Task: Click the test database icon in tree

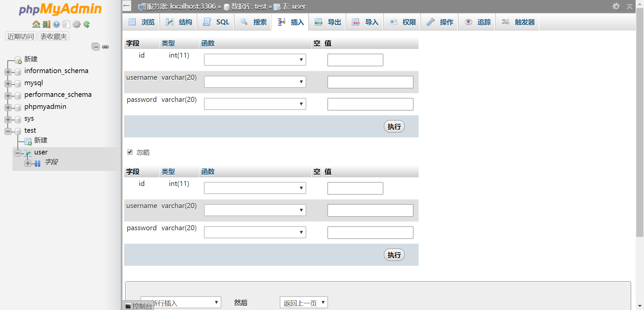Action: pyautogui.click(x=18, y=131)
